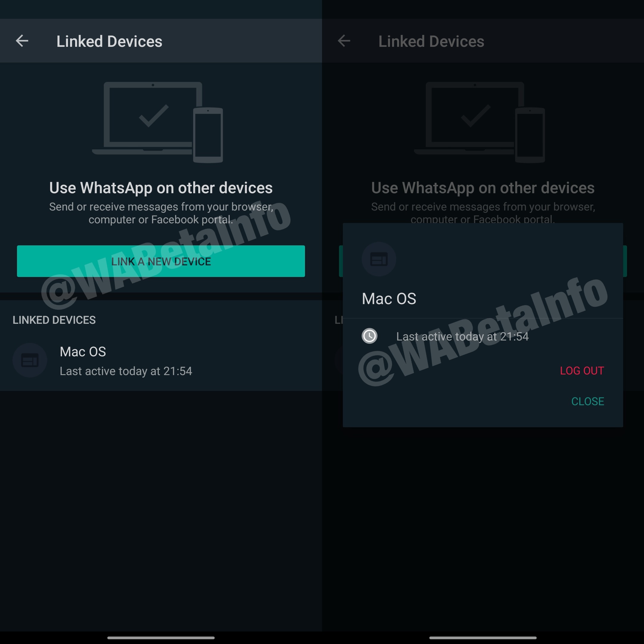
Task: Click the back arrow on Linked Devices
Action: click(x=21, y=41)
